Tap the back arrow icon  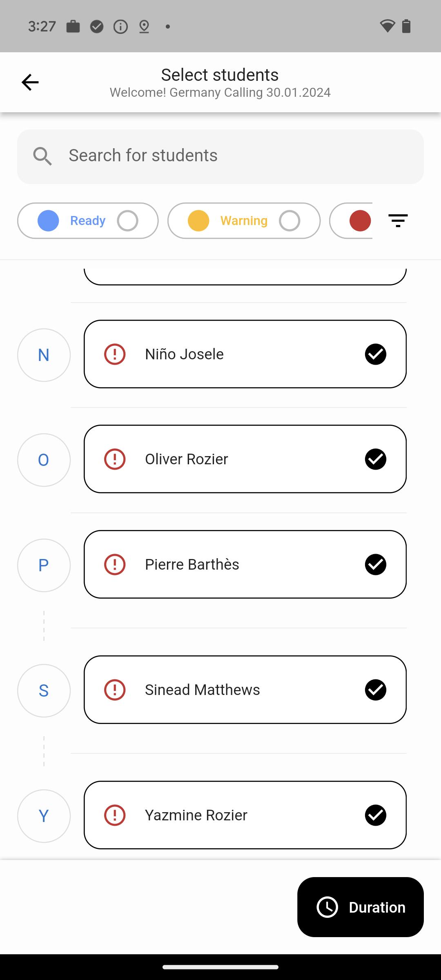tap(30, 82)
